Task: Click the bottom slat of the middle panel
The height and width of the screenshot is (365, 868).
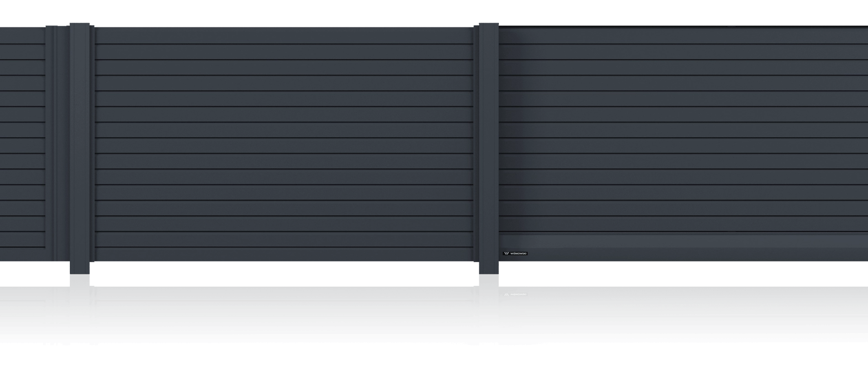Action: point(283,254)
